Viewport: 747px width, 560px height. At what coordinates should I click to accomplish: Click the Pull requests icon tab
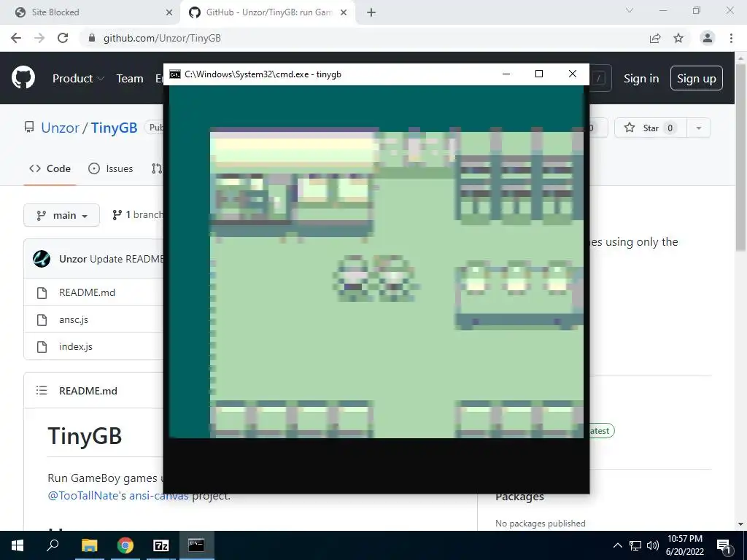click(x=157, y=168)
